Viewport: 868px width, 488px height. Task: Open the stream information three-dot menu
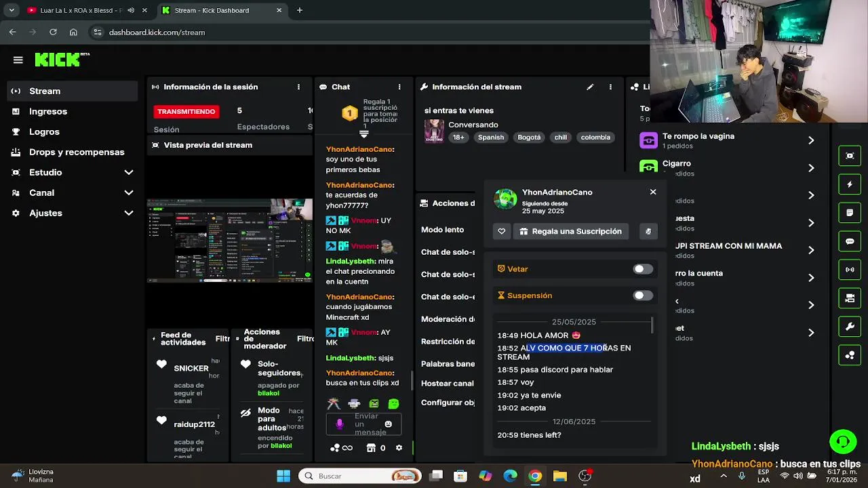click(610, 87)
